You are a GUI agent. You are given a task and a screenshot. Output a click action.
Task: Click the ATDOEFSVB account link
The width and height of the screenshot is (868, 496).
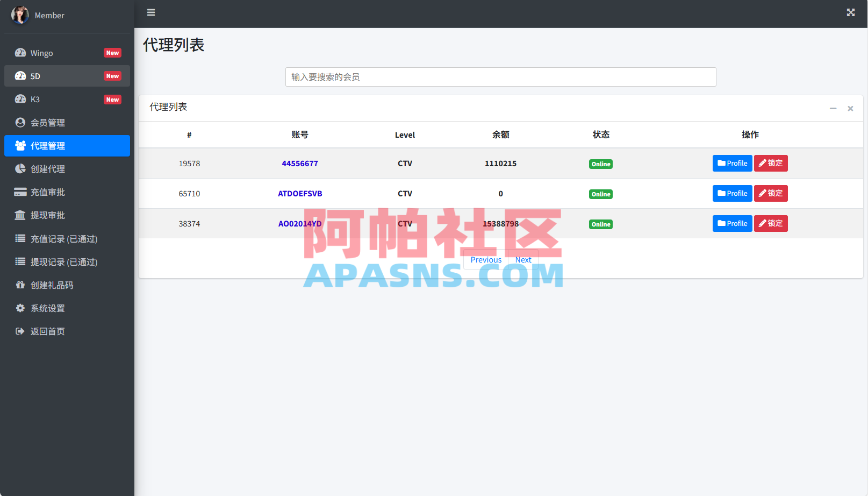[x=300, y=194]
